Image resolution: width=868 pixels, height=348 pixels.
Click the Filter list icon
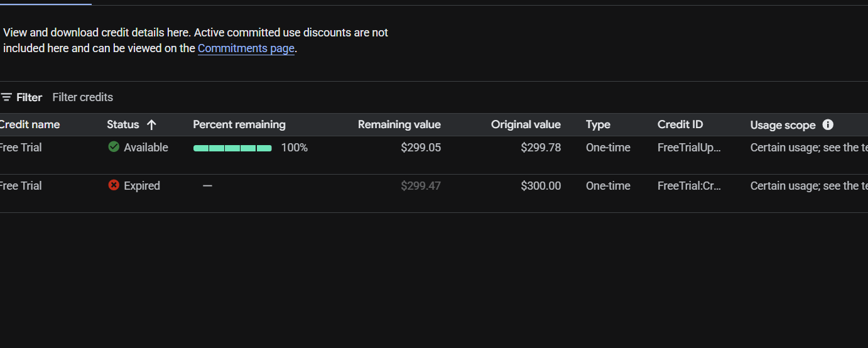[x=6, y=97]
